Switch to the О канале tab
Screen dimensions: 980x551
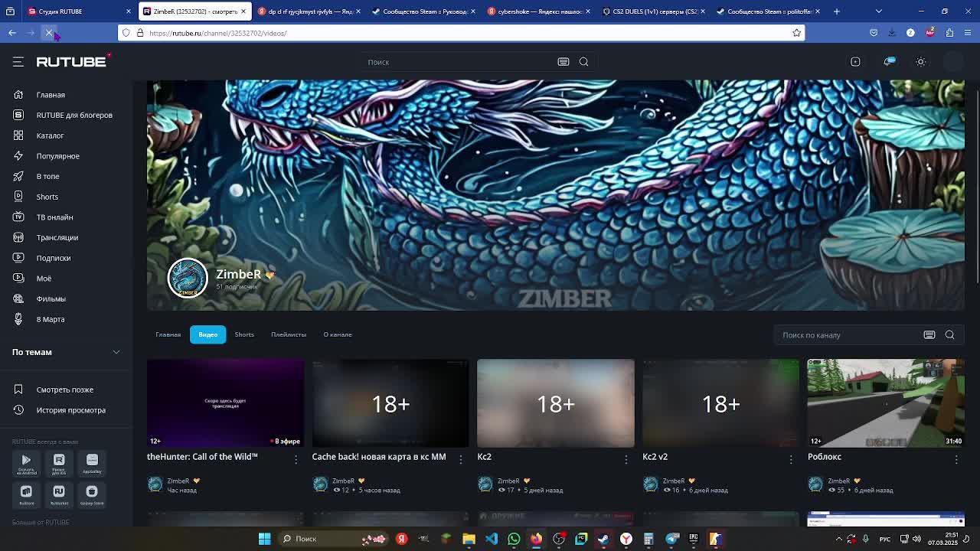pyautogui.click(x=338, y=334)
